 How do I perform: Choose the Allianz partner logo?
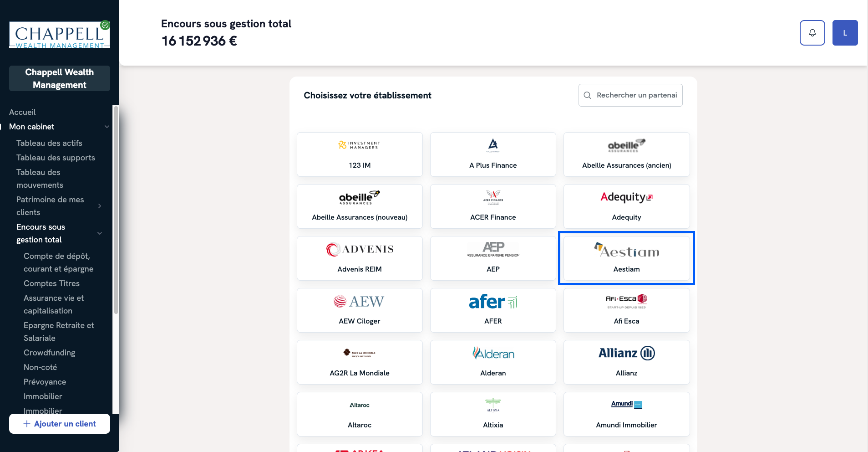(626, 353)
